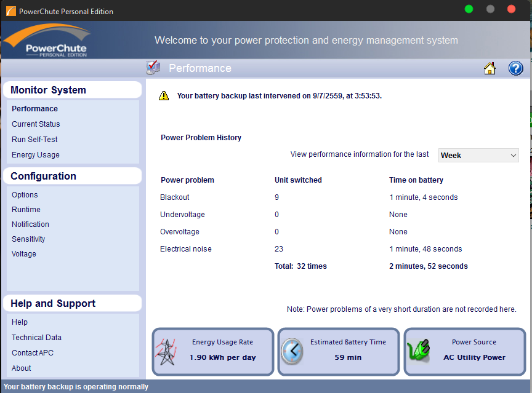Screen dimensions: 532x393
Task: Click the battery backup last intervened message
Action: click(279, 96)
